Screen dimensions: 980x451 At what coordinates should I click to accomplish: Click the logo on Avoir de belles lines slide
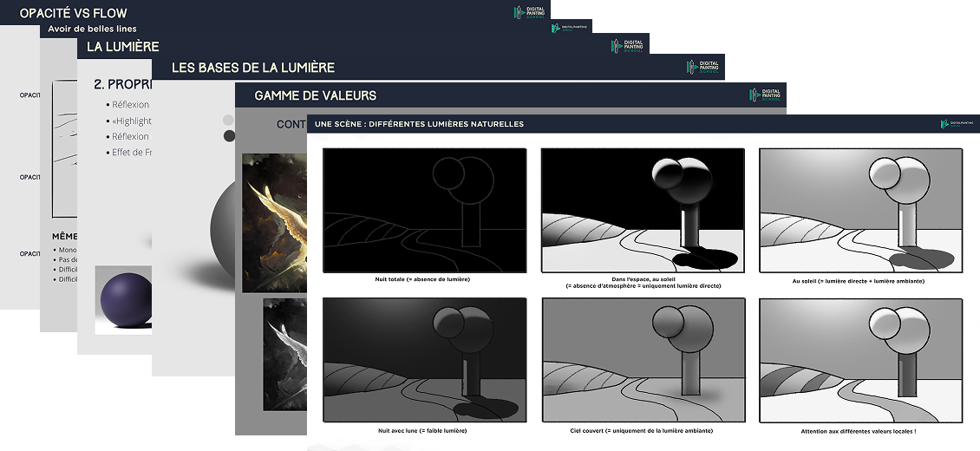point(569,28)
